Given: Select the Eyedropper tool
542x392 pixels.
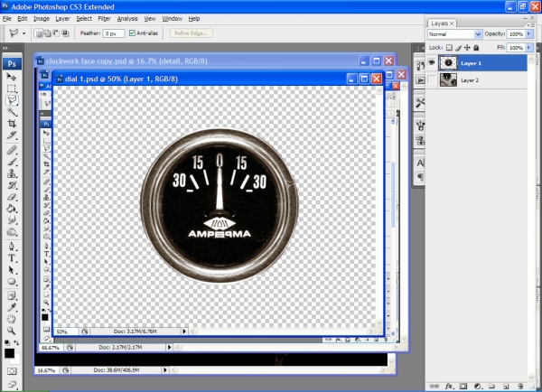Looking at the screenshot, I should click(12, 307).
